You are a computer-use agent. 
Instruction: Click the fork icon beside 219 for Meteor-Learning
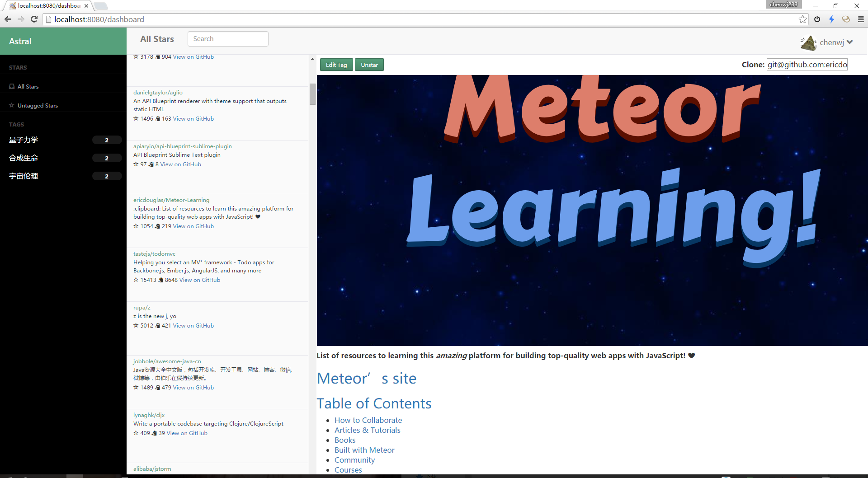(157, 226)
